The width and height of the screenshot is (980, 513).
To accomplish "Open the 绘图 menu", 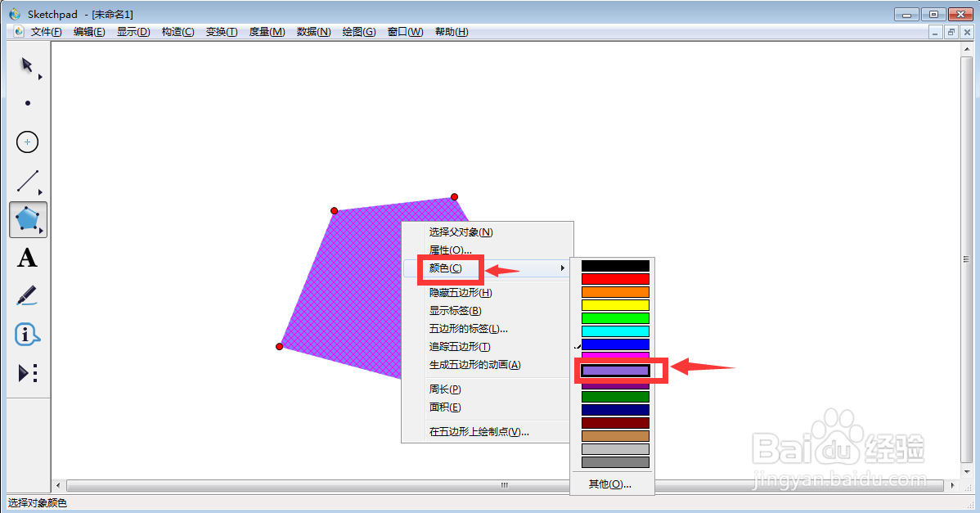I will pos(358,31).
